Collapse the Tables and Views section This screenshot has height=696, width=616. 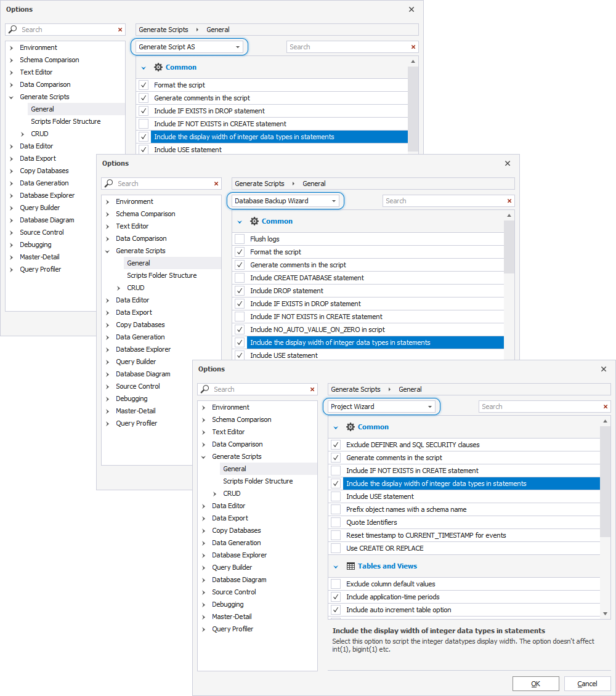(336, 567)
